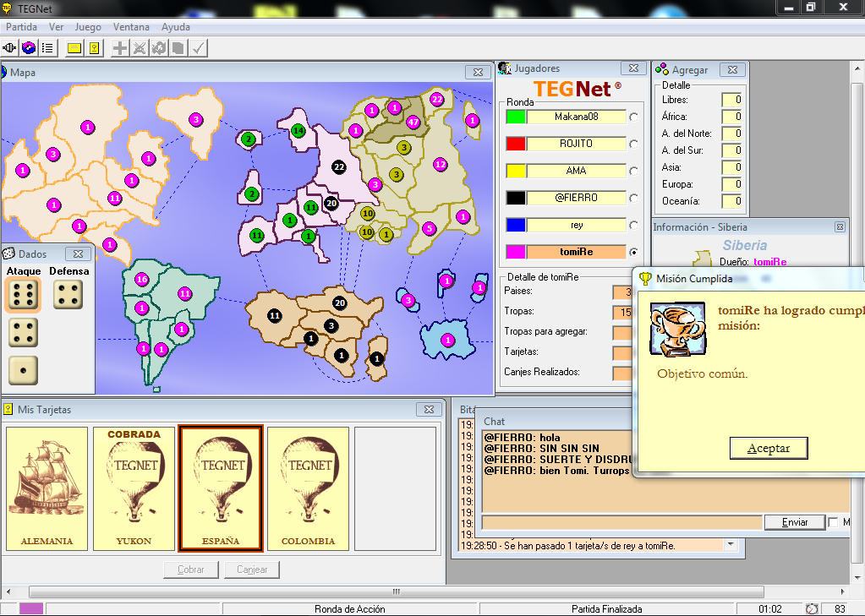The width and height of the screenshot is (865, 616).
Task: Click the Makana08 player name button
Action: click(x=577, y=117)
